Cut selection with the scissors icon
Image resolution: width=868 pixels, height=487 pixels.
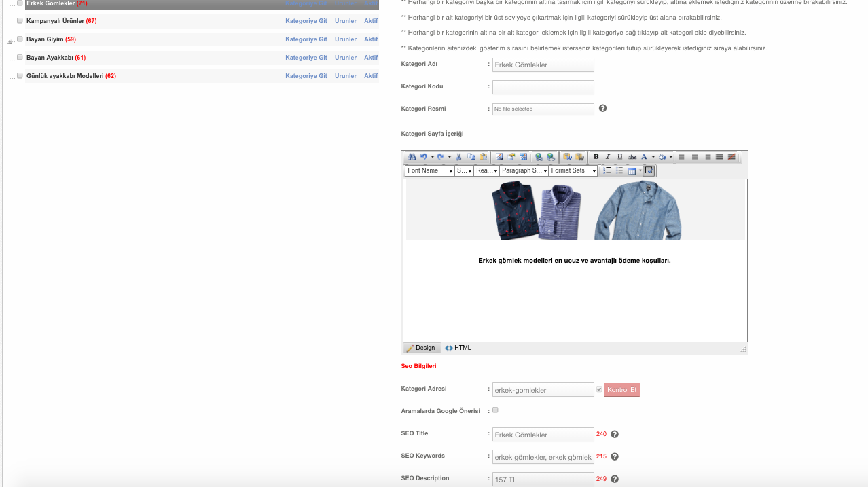pyautogui.click(x=458, y=157)
